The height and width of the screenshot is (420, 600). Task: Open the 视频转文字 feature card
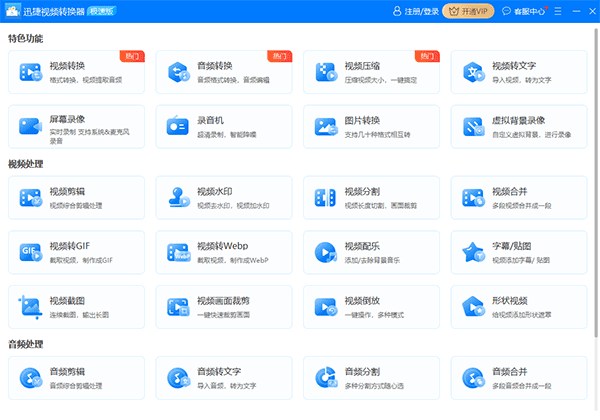click(x=518, y=72)
